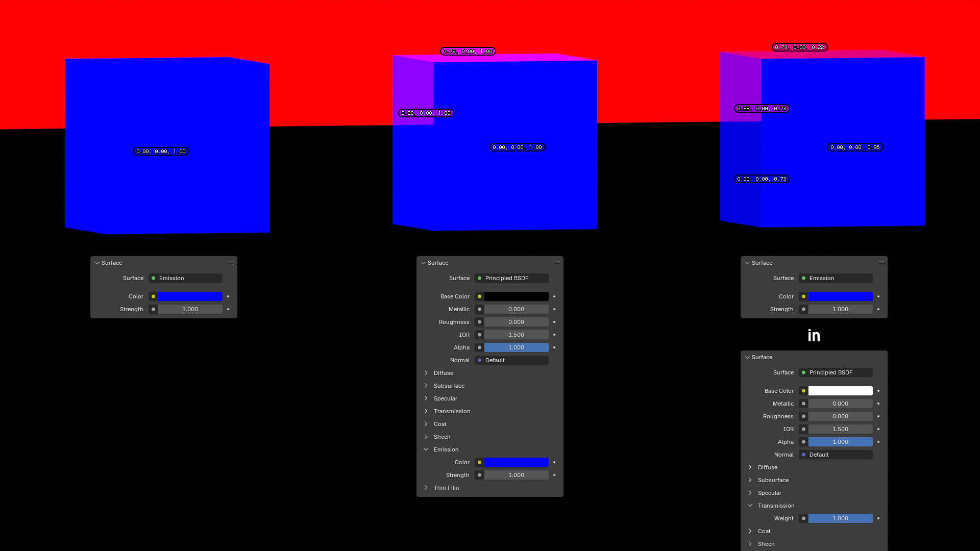Viewport: 980px width, 551px height.
Task: Click the drag grip of the middle Surface panel
Action: tap(557, 263)
